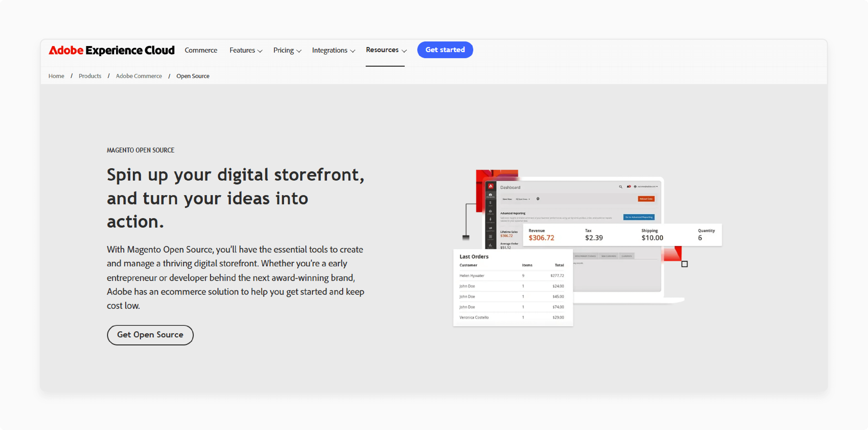
Task: Click the Get started button
Action: click(445, 50)
